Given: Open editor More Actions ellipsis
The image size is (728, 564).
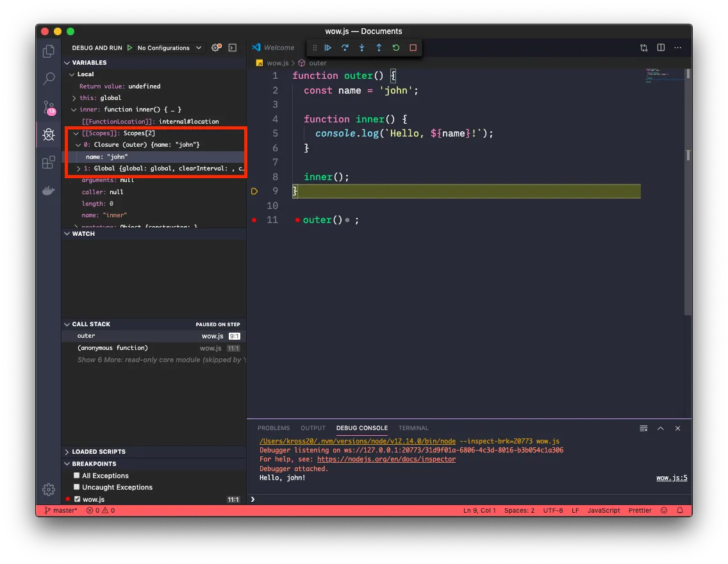Looking at the screenshot, I should [x=678, y=47].
